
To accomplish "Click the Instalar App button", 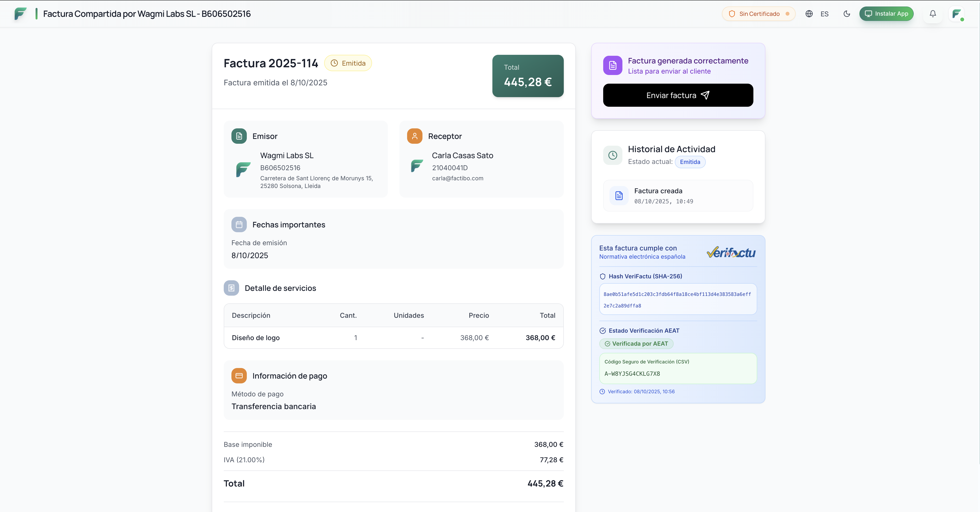I will (886, 14).
